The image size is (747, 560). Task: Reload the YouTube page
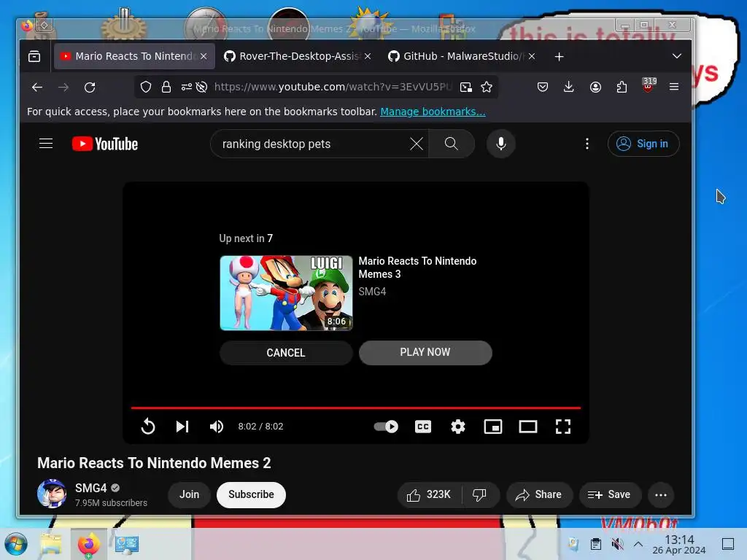click(x=90, y=87)
